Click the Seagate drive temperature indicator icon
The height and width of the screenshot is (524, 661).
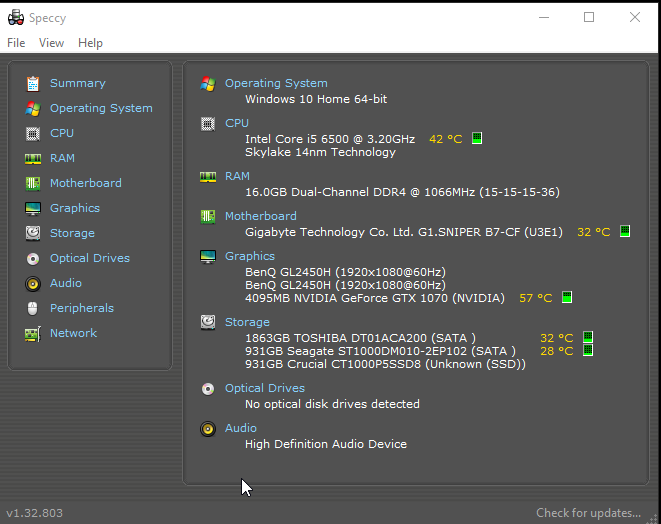coord(588,350)
